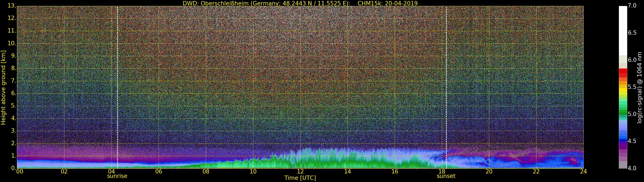Click the red band of the colorbar
Screen dimensions: 644x182
(x=623, y=73)
